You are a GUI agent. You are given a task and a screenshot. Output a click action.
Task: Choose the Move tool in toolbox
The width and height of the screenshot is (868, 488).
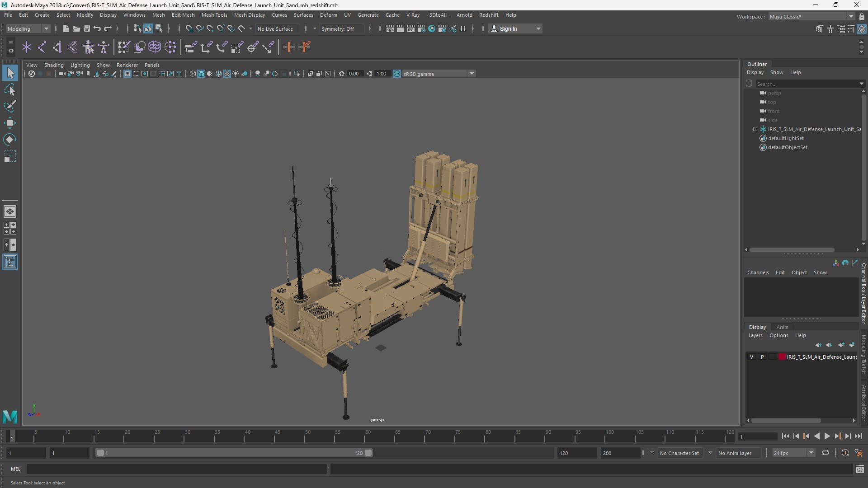[10, 123]
